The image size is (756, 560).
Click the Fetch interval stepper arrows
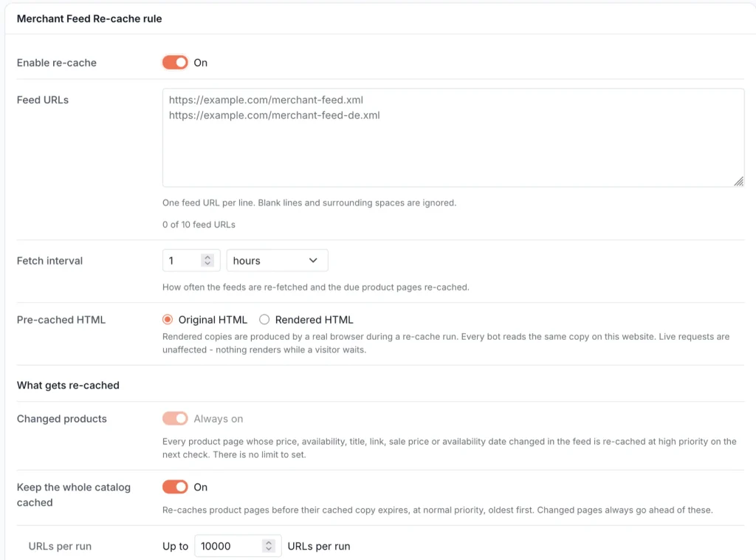pyautogui.click(x=207, y=261)
